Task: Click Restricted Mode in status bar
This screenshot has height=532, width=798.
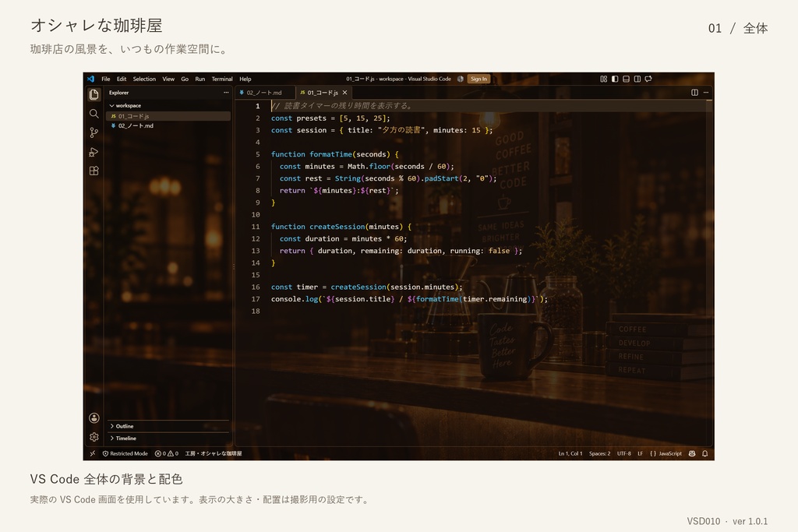Action: [x=125, y=453]
